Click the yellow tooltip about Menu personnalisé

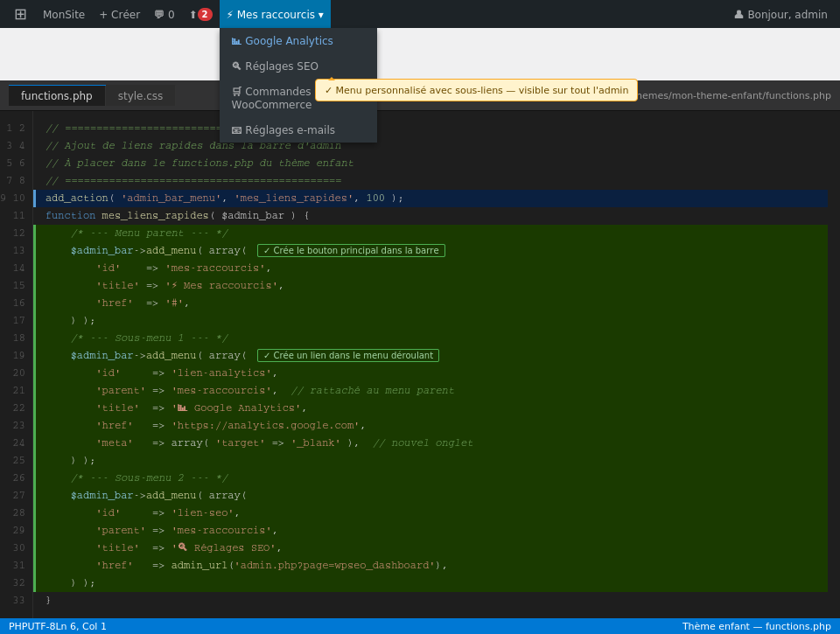point(476,90)
